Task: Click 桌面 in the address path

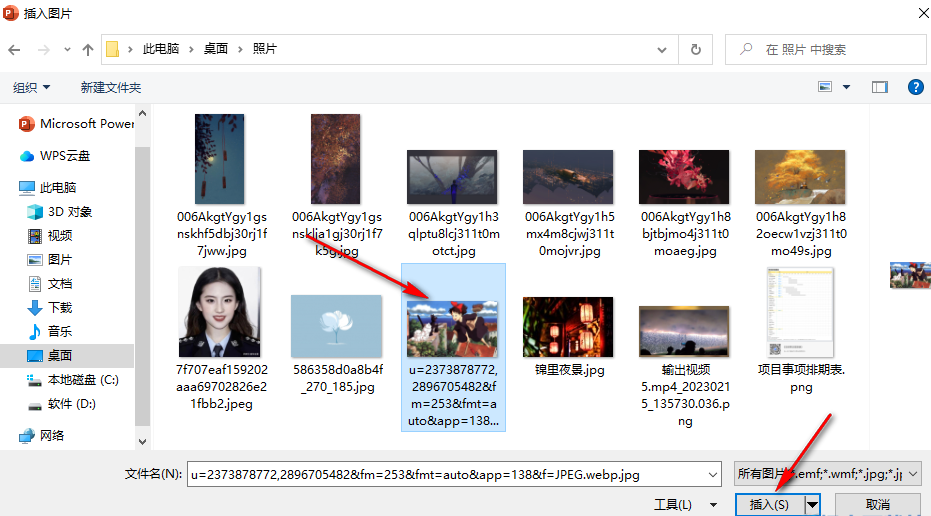Action: [216, 49]
